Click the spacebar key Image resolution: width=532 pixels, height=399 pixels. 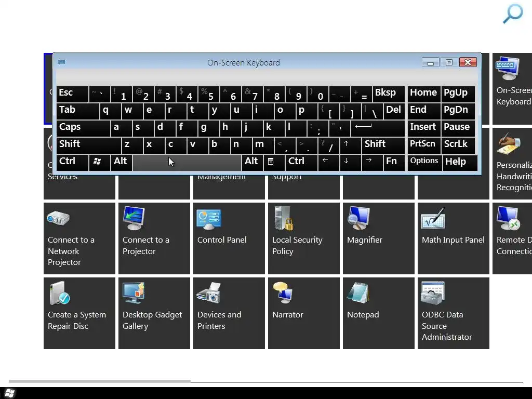(x=187, y=163)
